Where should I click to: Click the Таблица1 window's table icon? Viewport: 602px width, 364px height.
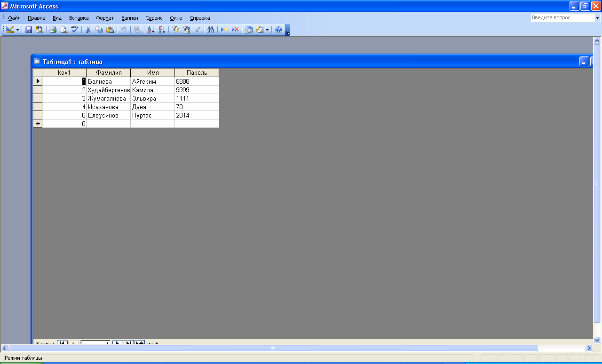click(37, 61)
